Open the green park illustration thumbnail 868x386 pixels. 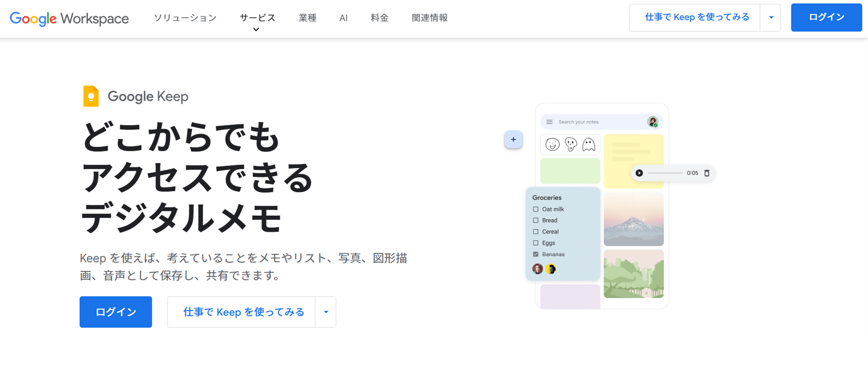click(634, 274)
